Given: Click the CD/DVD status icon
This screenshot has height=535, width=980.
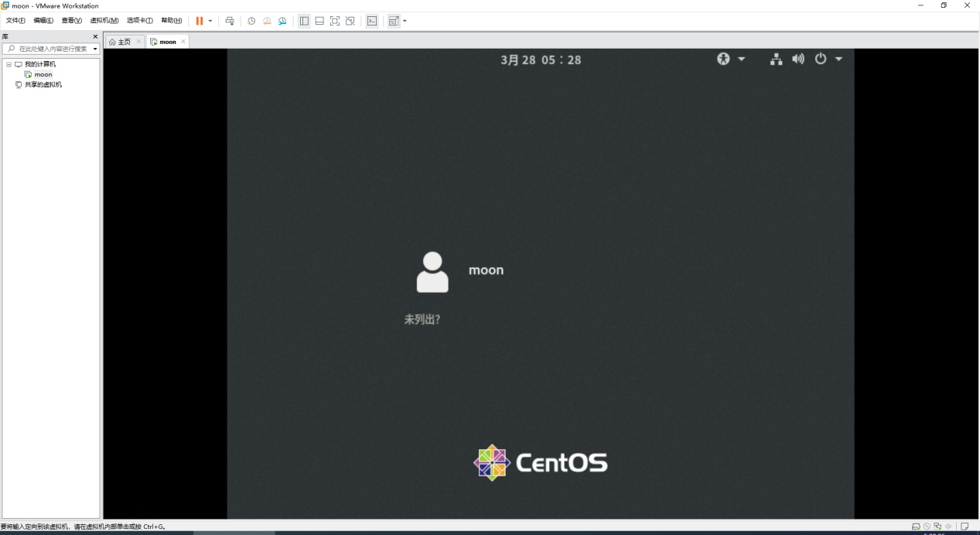Looking at the screenshot, I should (x=927, y=526).
